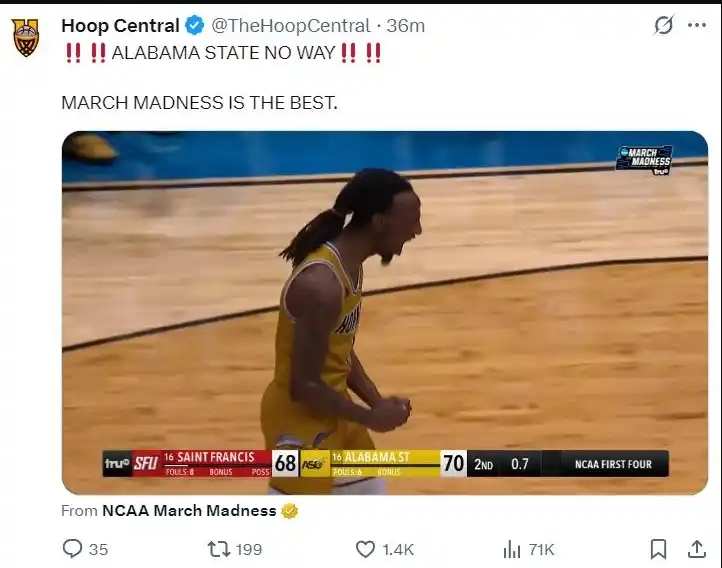Screen dimensions: 722x568
Task: Expand the three-dot more options menu
Action: (x=697, y=26)
